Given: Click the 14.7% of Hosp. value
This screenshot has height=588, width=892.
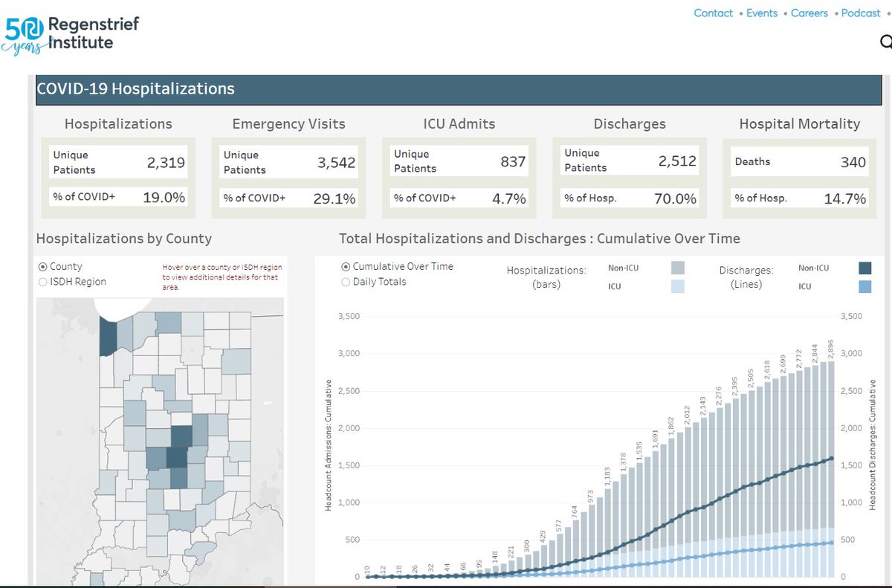Looking at the screenshot, I should (845, 198).
